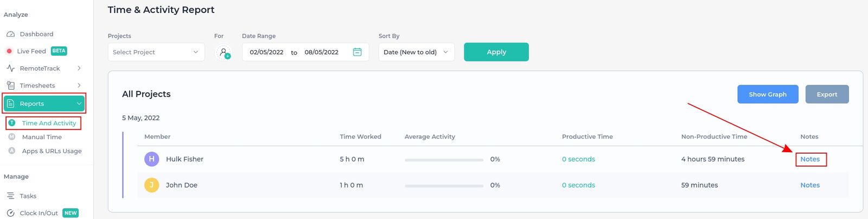The width and height of the screenshot is (868, 219).
Task: Click Hulk Fisher's avatar icon
Action: 151,159
